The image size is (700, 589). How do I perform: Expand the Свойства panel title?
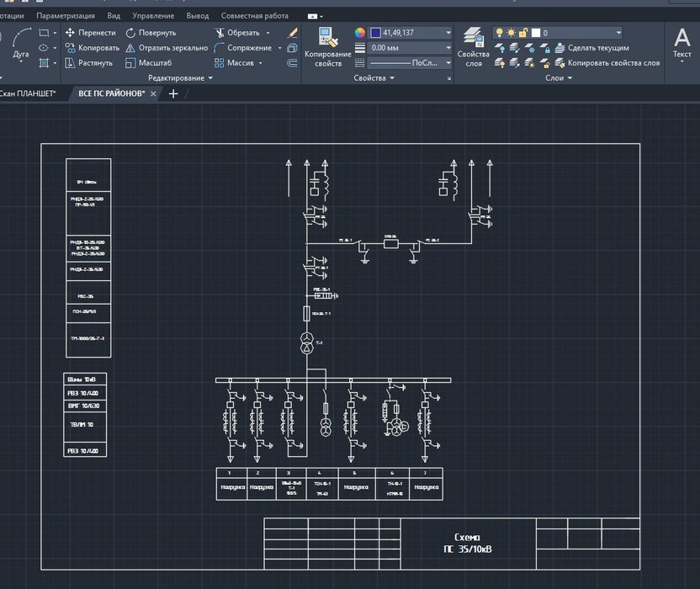coord(374,78)
